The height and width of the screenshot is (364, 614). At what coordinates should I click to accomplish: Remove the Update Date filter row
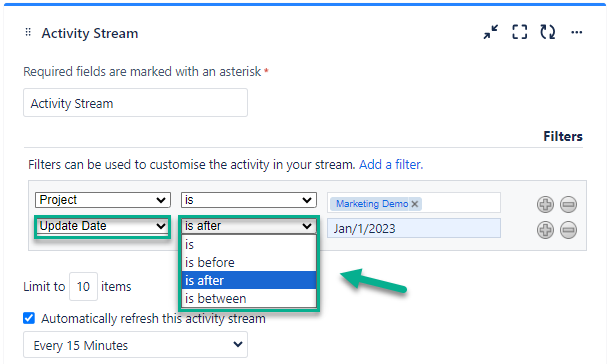[568, 230]
